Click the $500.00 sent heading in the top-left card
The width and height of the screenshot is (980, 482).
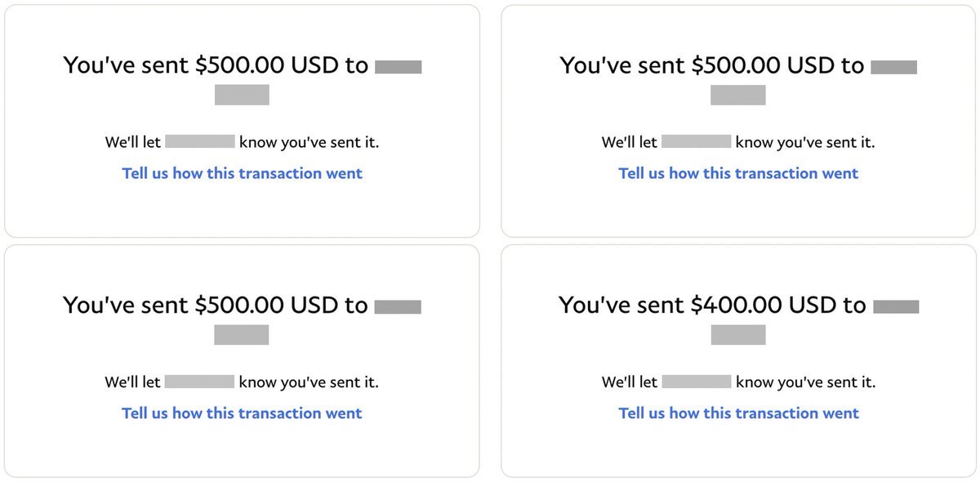pyautogui.click(x=216, y=65)
